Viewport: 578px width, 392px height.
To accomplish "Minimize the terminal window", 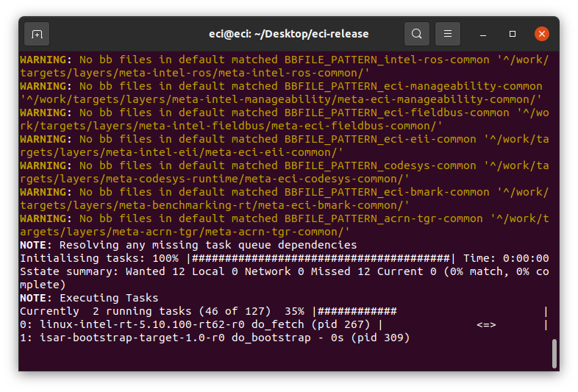I will coord(483,34).
